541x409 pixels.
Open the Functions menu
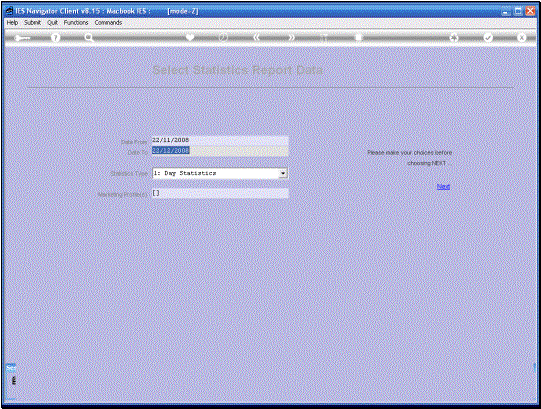coord(76,22)
